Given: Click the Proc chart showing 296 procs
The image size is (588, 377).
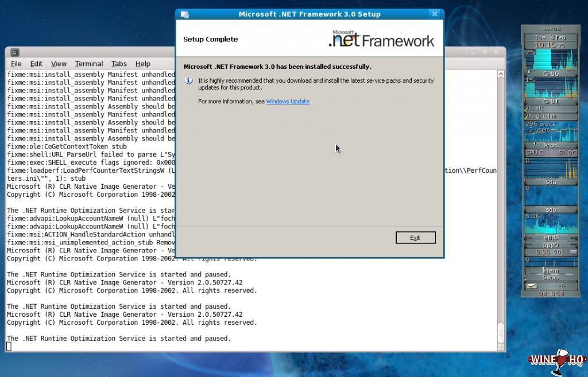Looking at the screenshot, I should (x=551, y=131).
